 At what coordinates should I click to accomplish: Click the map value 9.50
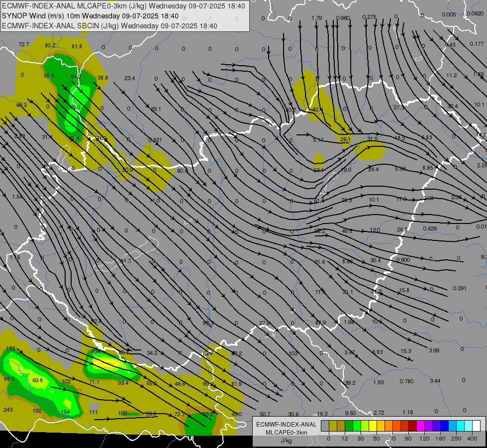pos(350,413)
